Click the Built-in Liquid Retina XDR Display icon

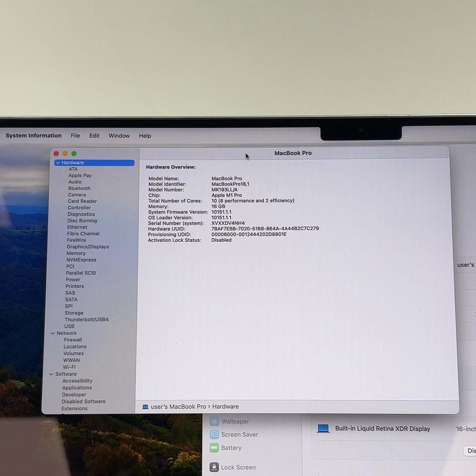[323, 429]
